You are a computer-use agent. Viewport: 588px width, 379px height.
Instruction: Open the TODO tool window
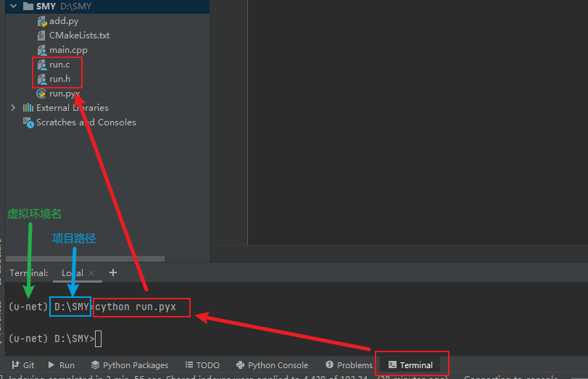pyautogui.click(x=202, y=365)
